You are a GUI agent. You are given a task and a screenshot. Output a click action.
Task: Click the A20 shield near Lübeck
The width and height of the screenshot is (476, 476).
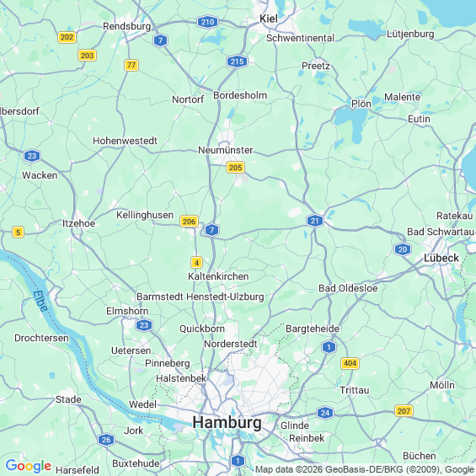[x=403, y=249]
